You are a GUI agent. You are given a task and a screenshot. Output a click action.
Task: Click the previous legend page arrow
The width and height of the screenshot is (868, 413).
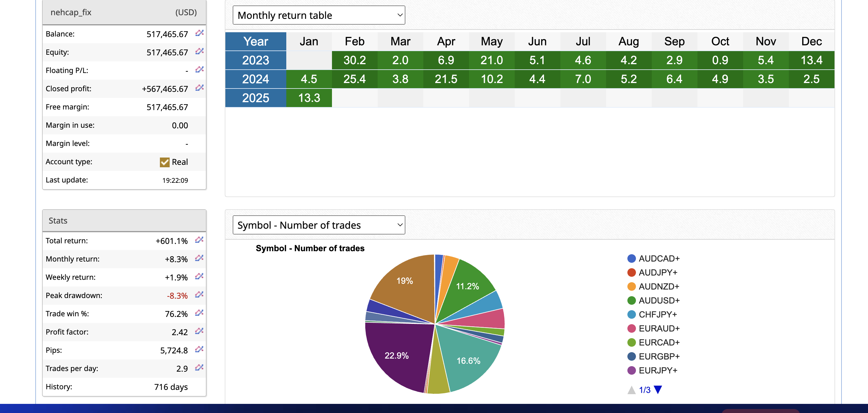click(631, 390)
